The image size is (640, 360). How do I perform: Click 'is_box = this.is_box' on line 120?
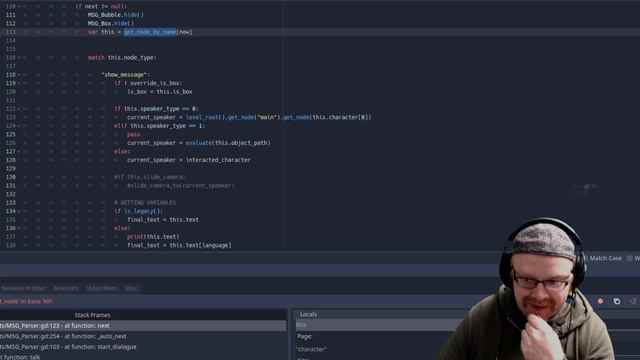point(160,92)
